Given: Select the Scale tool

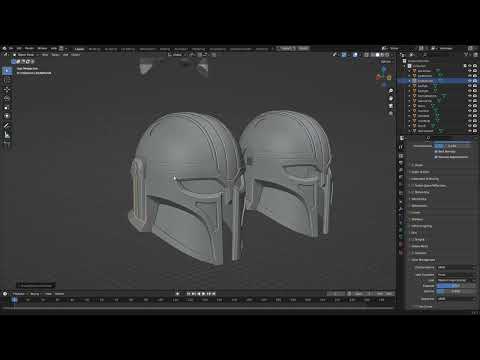Looking at the screenshot, I should coord(7,107).
